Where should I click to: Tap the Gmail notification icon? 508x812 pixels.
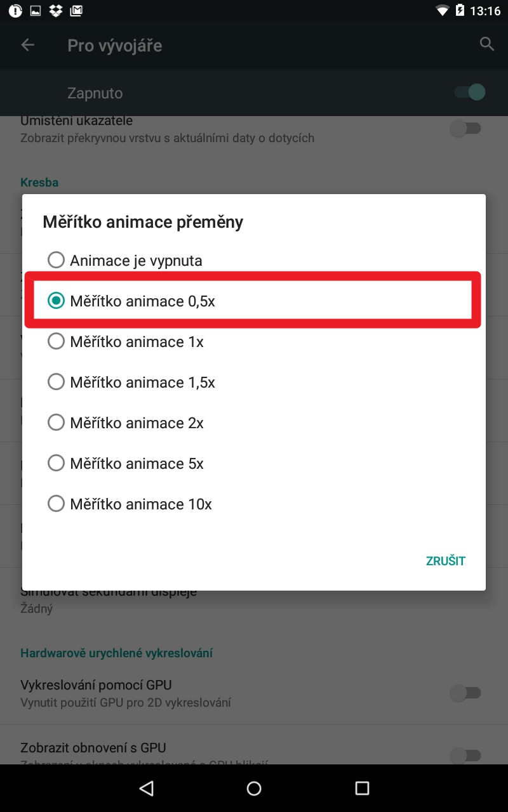(x=76, y=11)
